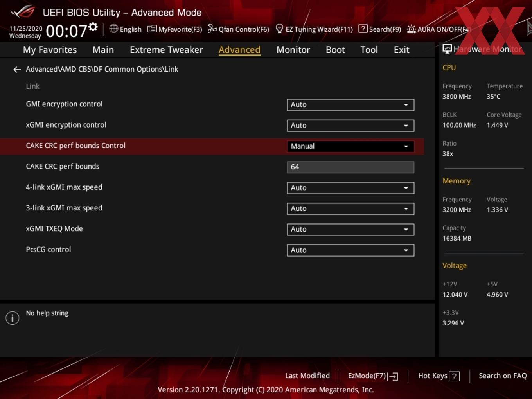The image size is (532, 399).
Task: Open xGMI TXEQ Mode dropdown
Action: pyautogui.click(x=350, y=229)
